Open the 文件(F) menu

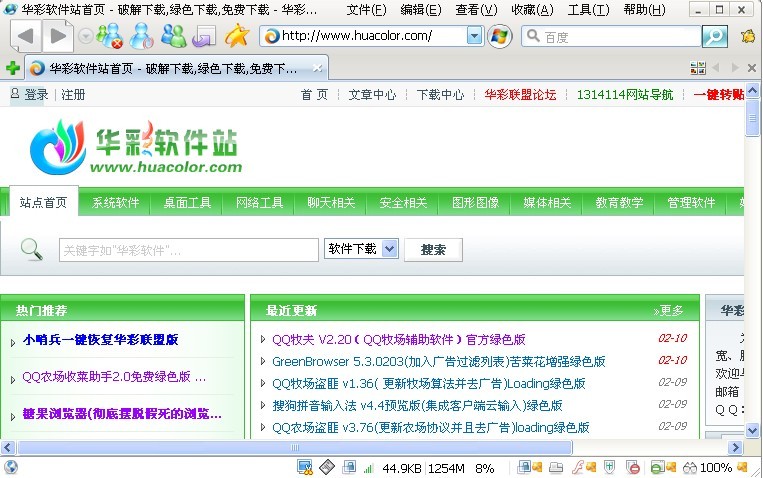[366, 10]
